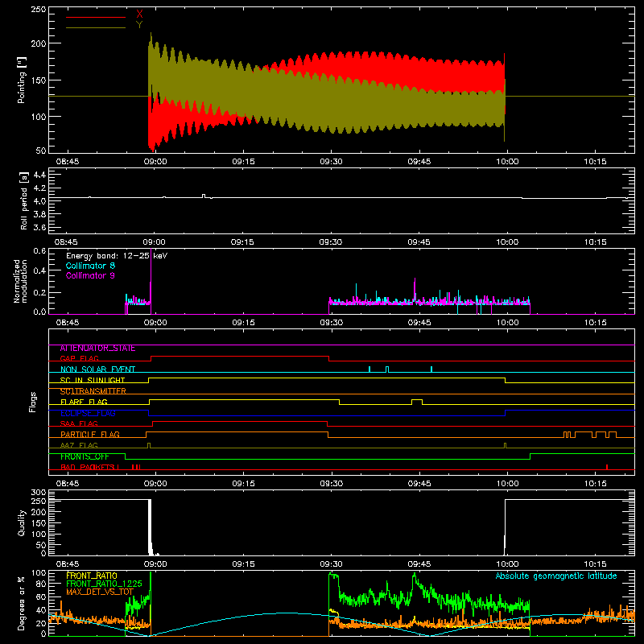
Task: Click the green FRONT_RATIO_1225 legend entry
Action: coord(104,584)
